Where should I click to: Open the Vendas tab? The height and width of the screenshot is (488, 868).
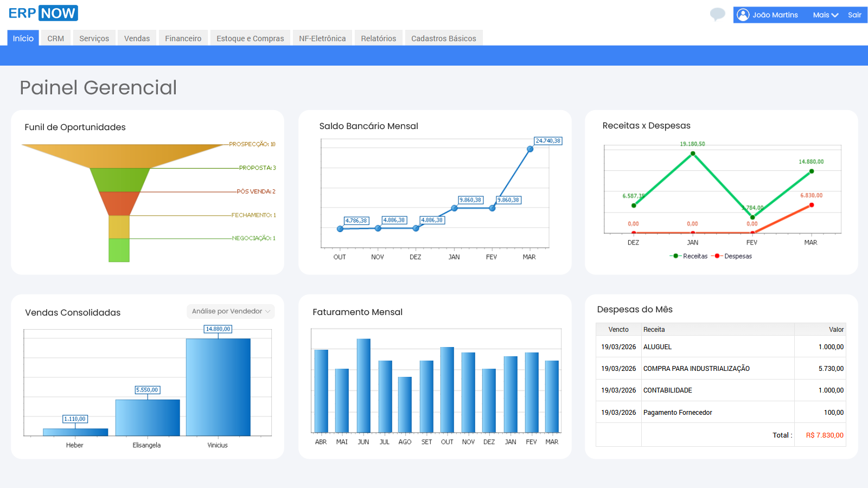tap(137, 38)
